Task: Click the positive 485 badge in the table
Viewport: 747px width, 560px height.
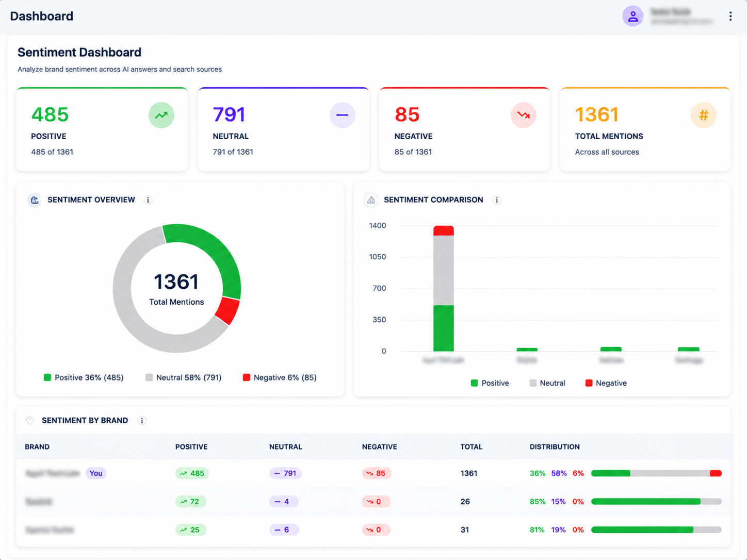Action: (192, 473)
